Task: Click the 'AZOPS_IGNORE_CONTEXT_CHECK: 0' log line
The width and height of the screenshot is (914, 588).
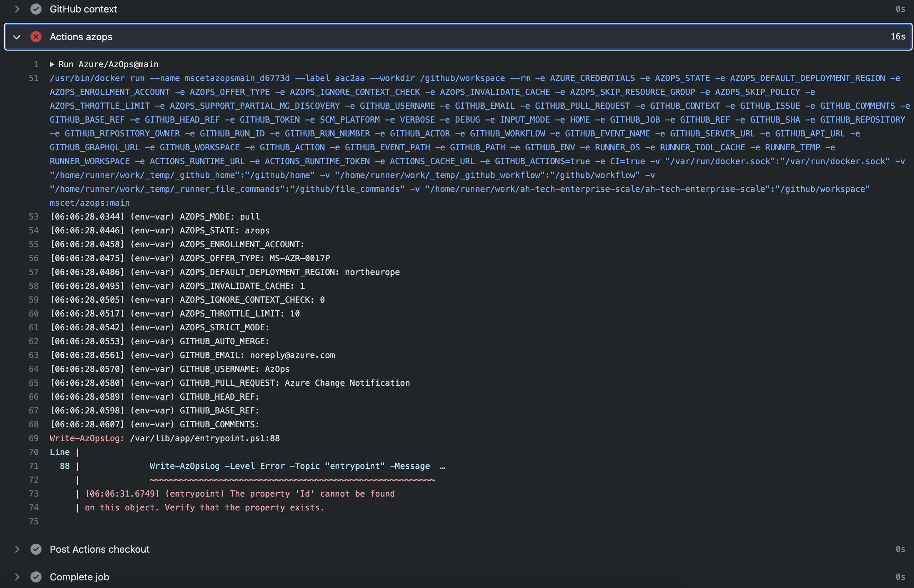Action: coord(187,300)
